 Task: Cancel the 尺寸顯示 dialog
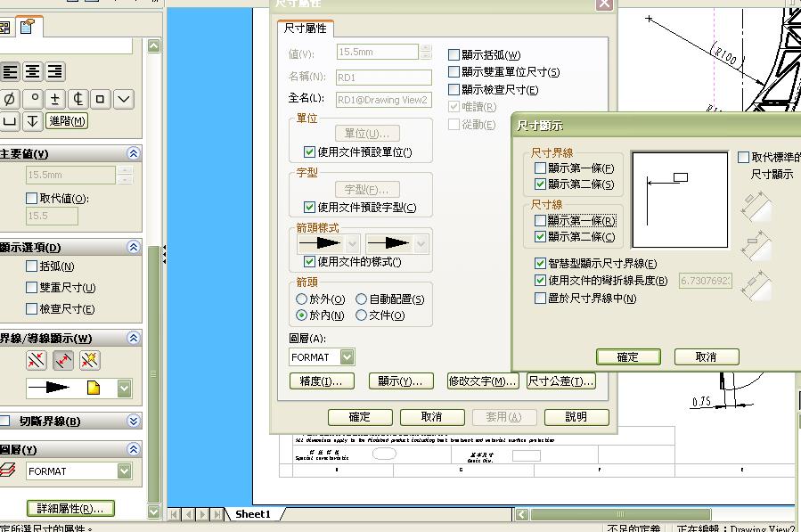pyautogui.click(x=707, y=356)
